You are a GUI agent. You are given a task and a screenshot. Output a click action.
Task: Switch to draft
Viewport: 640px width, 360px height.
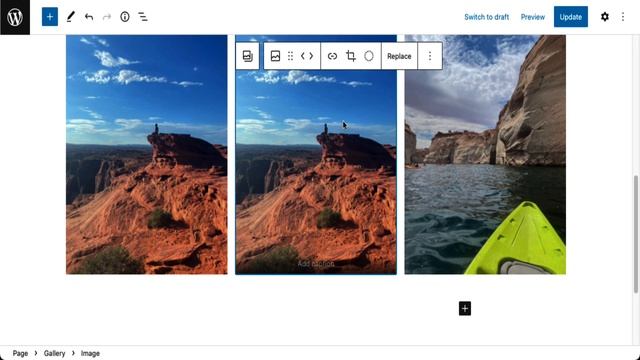[487, 17]
